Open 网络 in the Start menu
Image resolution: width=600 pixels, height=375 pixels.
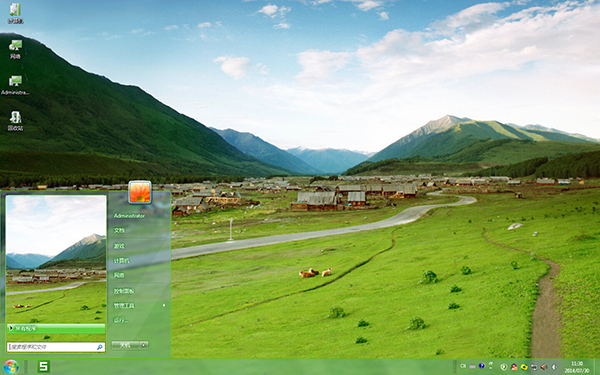(119, 275)
